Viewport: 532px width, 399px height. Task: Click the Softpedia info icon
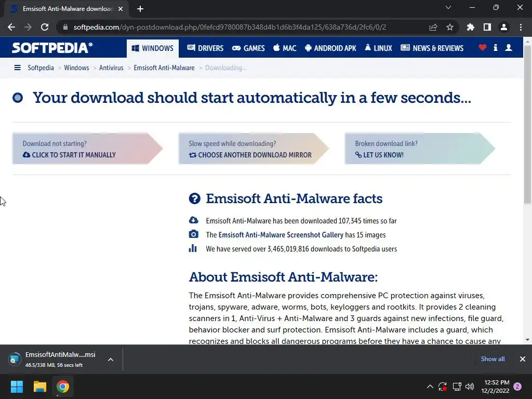click(x=495, y=48)
